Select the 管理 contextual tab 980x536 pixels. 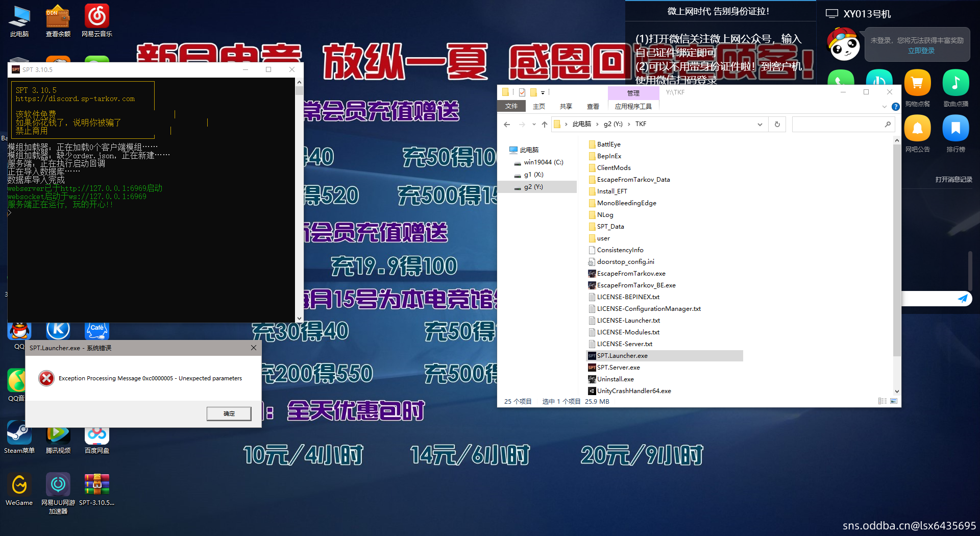[x=633, y=93]
